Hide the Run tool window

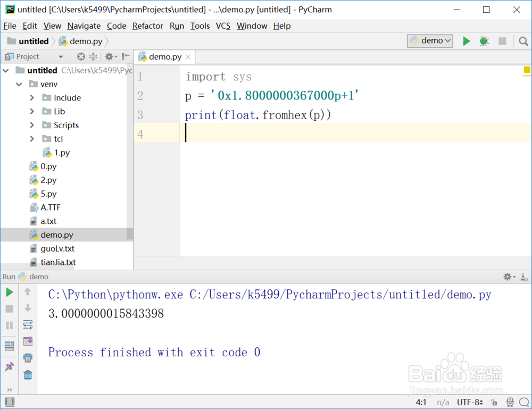(524, 277)
